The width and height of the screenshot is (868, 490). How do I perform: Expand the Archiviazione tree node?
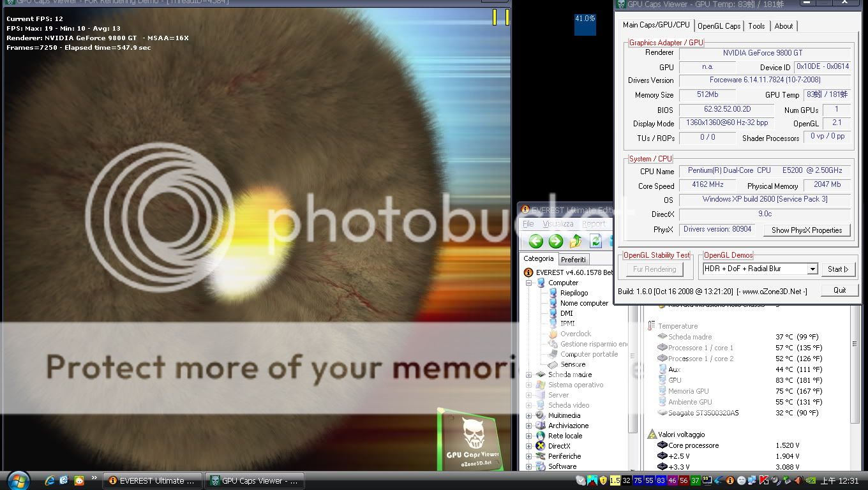tap(528, 426)
